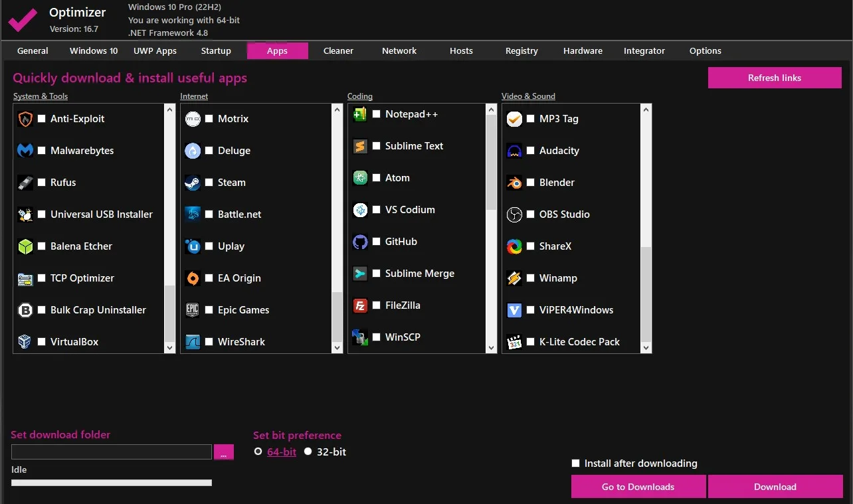Screen dimensions: 853x504
Task: Click the Atom editor icon
Action: pos(360,178)
